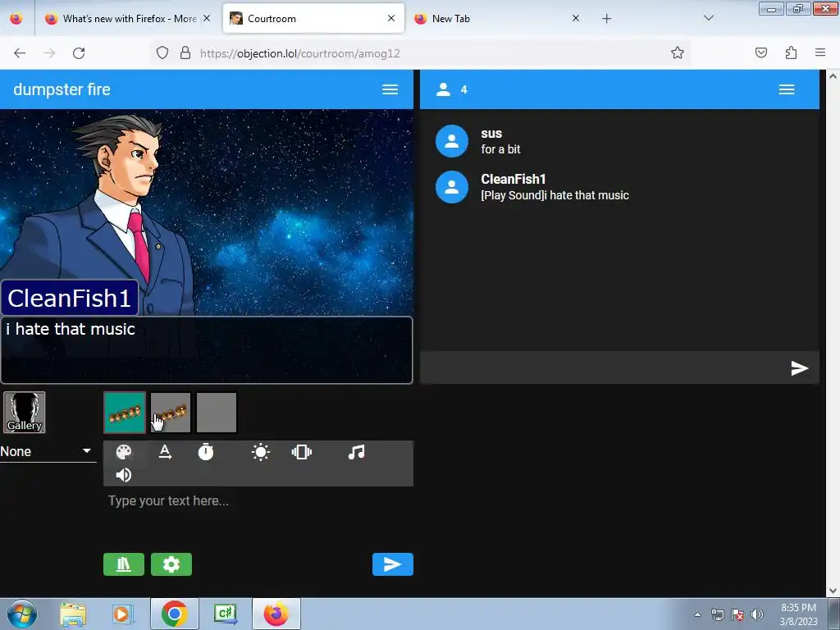The width and height of the screenshot is (840, 630).
Task: Click the page scrollbar down arrow
Action: (x=833, y=591)
